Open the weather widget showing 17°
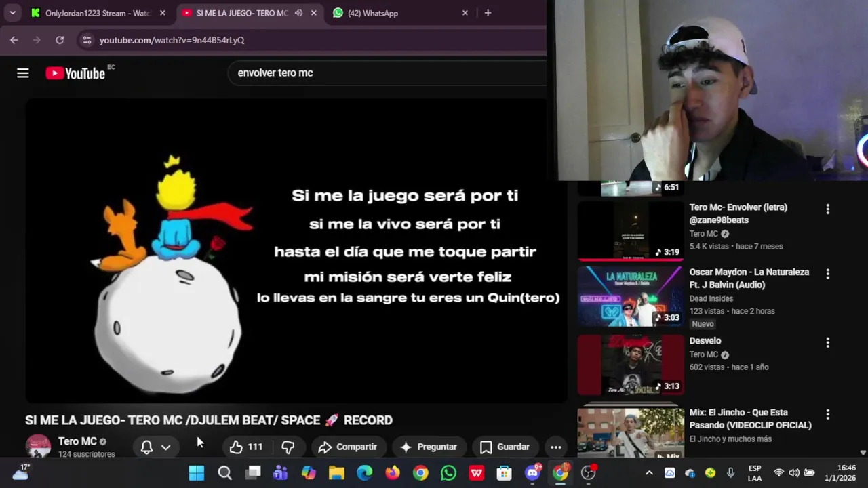Image resolution: width=868 pixels, height=488 pixels. point(20,472)
